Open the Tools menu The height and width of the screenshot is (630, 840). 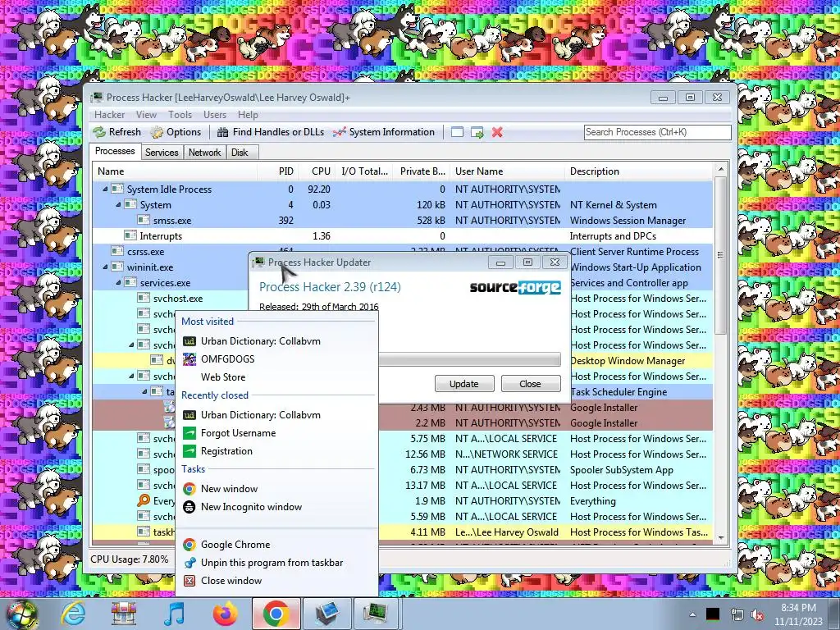(180, 115)
